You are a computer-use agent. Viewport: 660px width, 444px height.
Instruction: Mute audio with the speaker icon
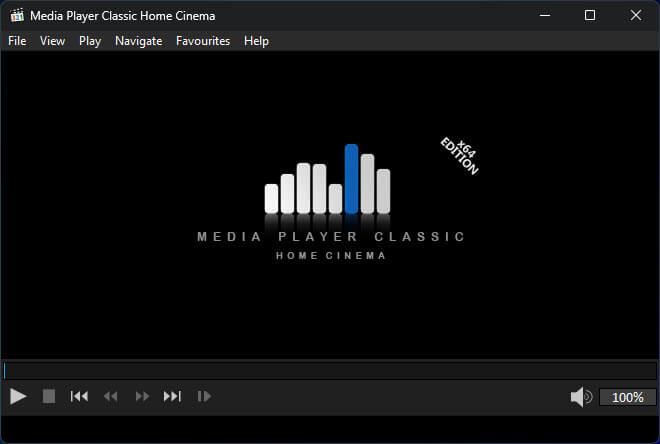580,397
